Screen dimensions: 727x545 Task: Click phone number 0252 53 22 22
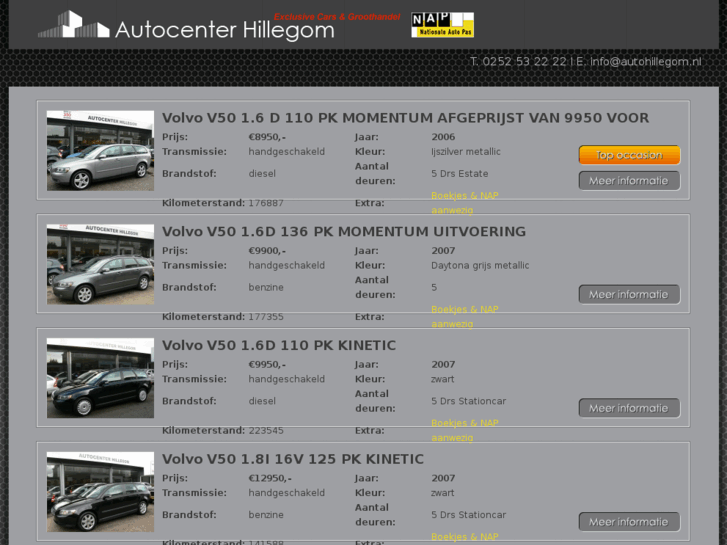[x=524, y=62]
